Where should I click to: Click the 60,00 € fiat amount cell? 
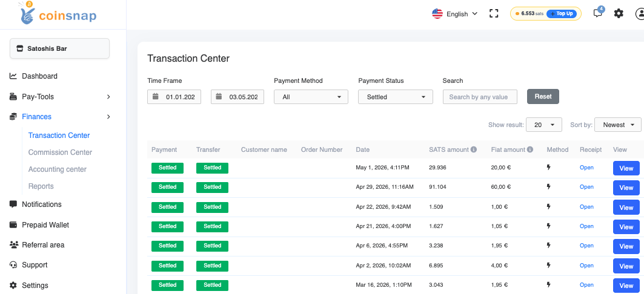(501, 187)
